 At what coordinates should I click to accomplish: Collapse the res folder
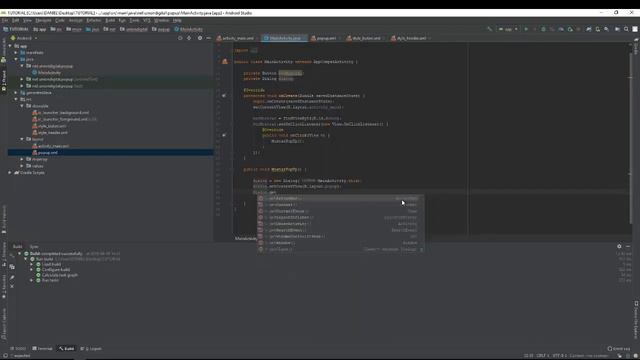click(x=16, y=99)
